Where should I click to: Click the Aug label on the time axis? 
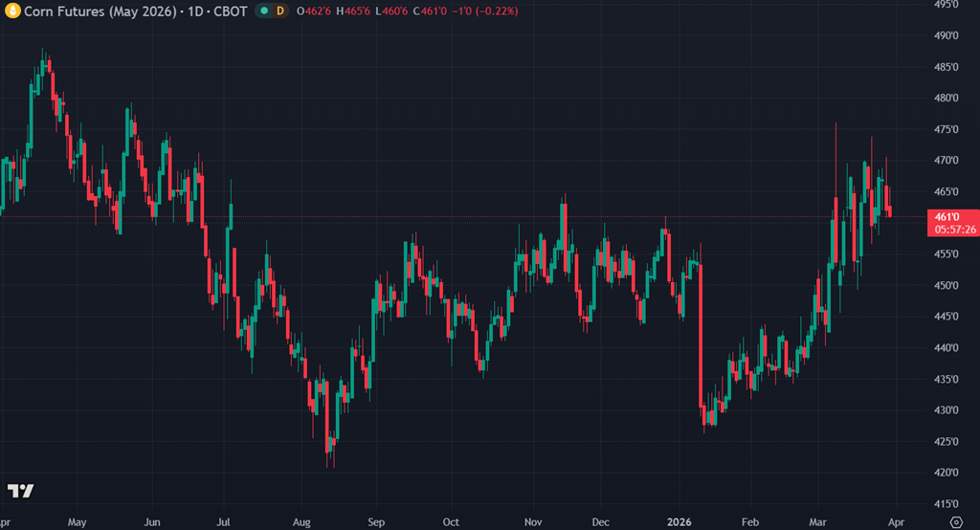302,522
